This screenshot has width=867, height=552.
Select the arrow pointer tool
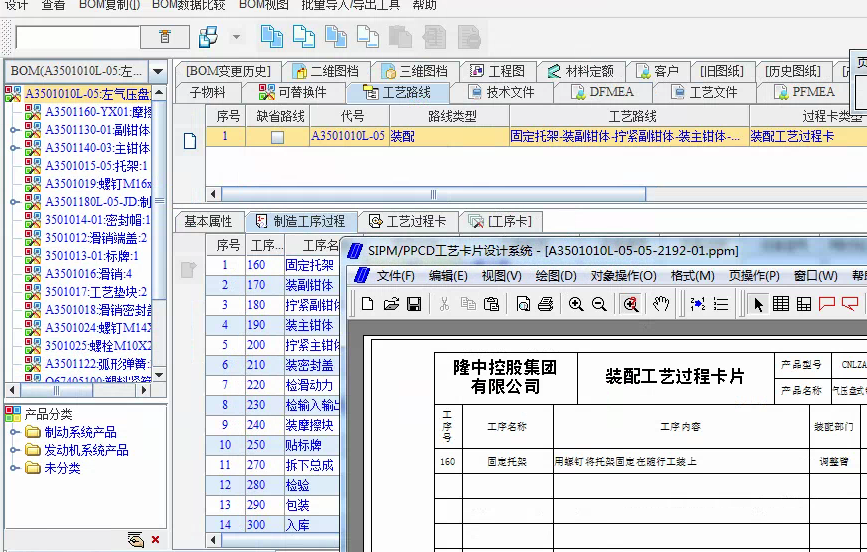coord(758,304)
